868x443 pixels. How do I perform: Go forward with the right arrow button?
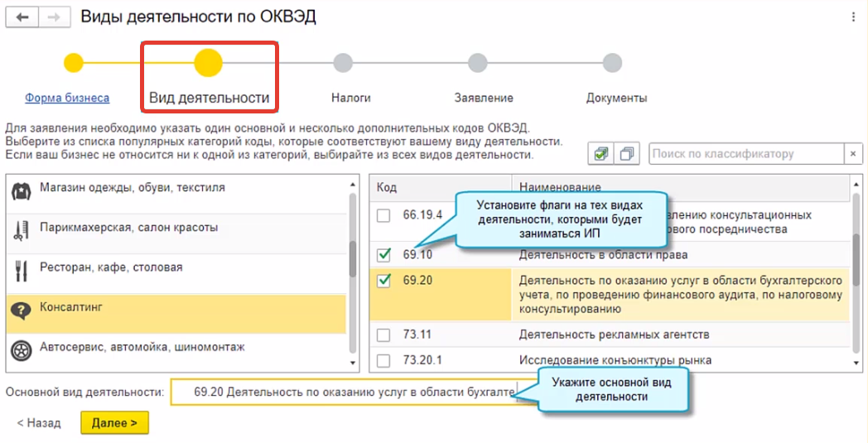pos(55,17)
